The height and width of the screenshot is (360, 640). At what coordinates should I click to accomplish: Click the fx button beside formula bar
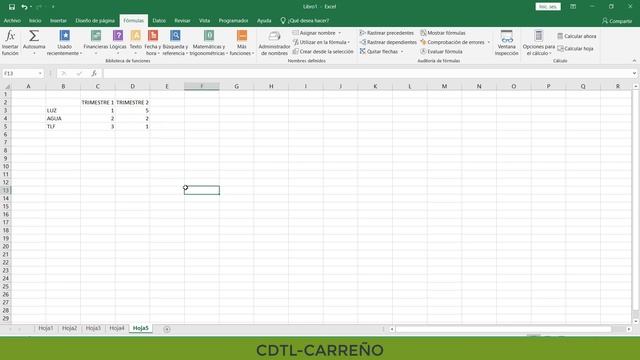(94, 73)
